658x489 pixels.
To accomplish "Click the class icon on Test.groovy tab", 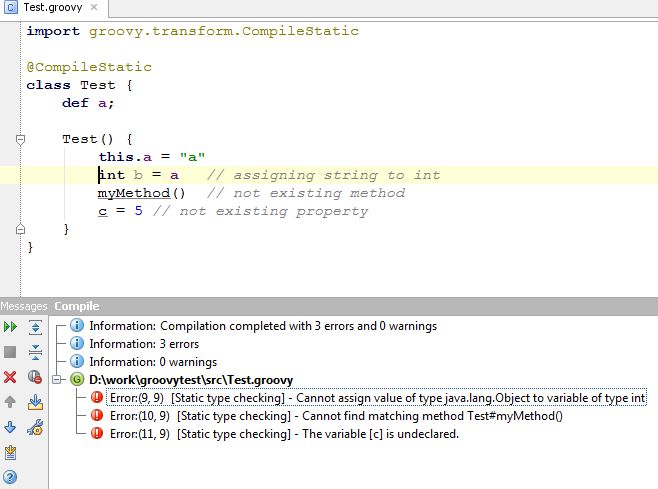I will coord(11,7).
